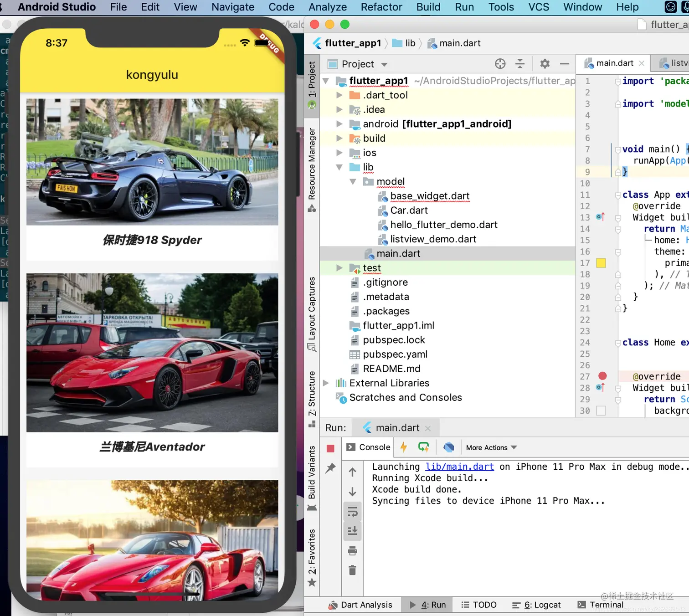The height and width of the screenshot is (616, 689).
Task: Click the locate target icon in Project panel
Action: [x=500, y=64]
